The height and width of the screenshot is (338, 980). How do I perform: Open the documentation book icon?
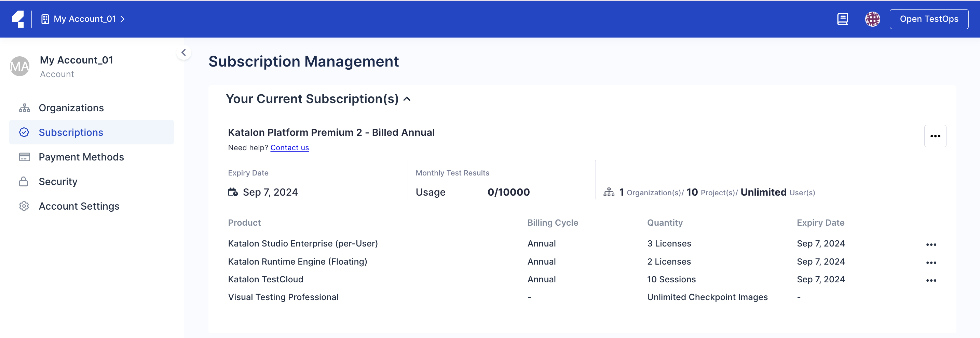point(842,19)
